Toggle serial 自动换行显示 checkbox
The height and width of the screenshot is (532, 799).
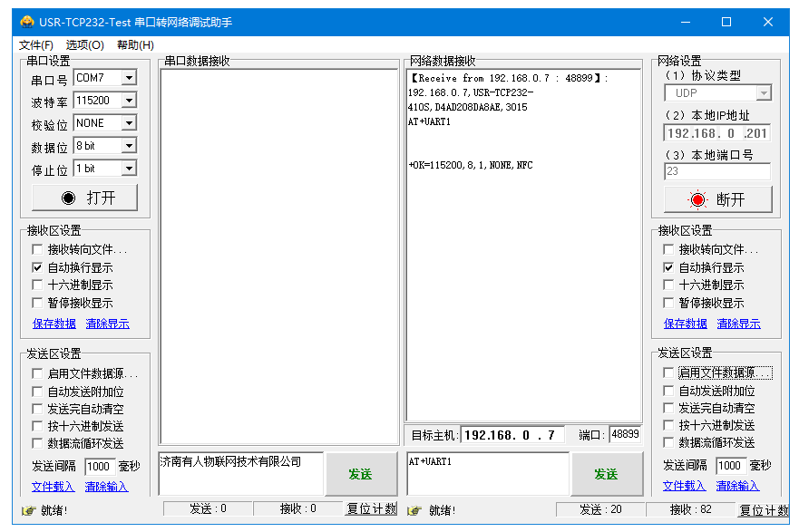click(x=37, y=267)
